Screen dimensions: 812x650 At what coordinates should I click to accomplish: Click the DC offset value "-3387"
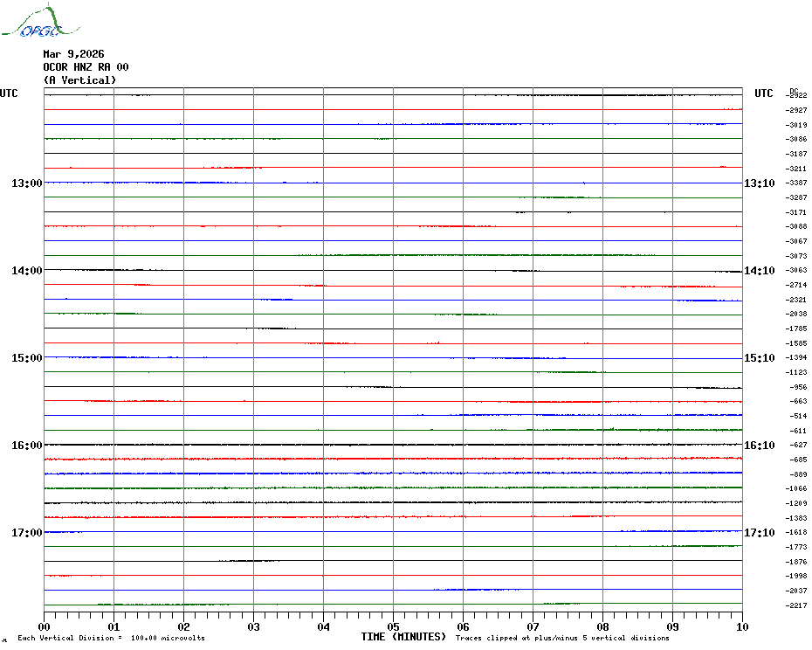796,183
